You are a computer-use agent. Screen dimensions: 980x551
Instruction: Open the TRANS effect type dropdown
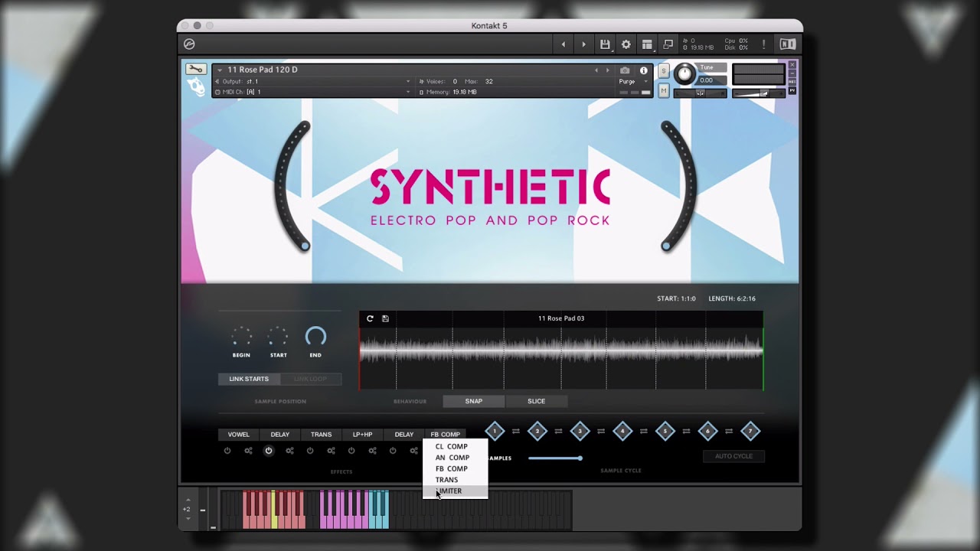[321, 434]
